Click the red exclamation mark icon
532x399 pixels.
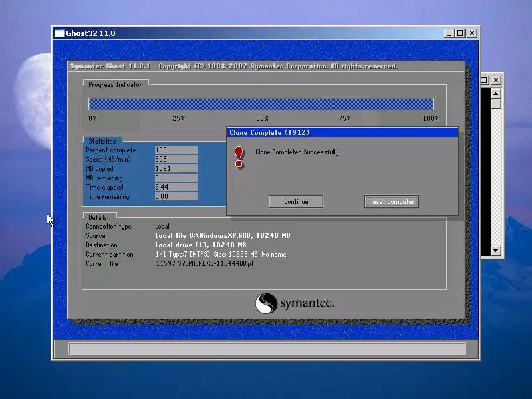[239, 157]
